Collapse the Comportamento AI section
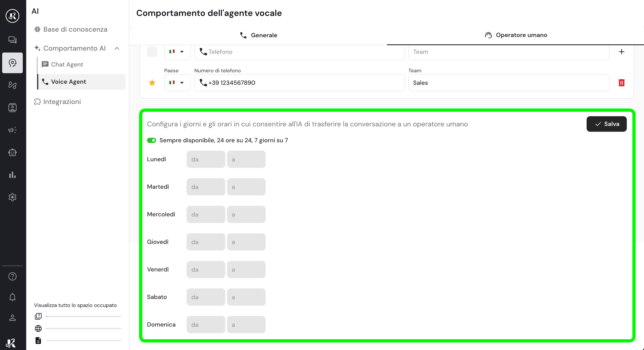This screenshot has height=350, width=644. (x=117, y=48)
